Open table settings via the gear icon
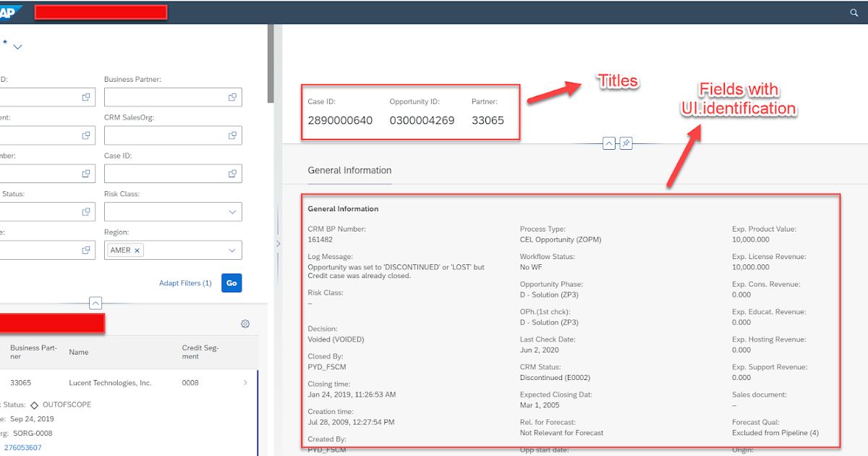868x456 pixels. [x=244, y=324]
